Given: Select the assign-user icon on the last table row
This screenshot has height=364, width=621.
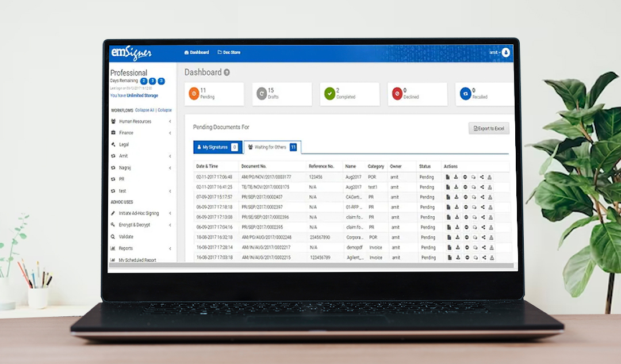Looking at the screenshot, I should (x=491, y=257).
